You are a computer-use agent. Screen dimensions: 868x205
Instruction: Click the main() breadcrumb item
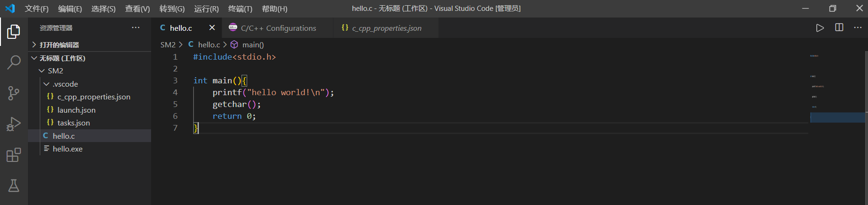pos(253,45)
